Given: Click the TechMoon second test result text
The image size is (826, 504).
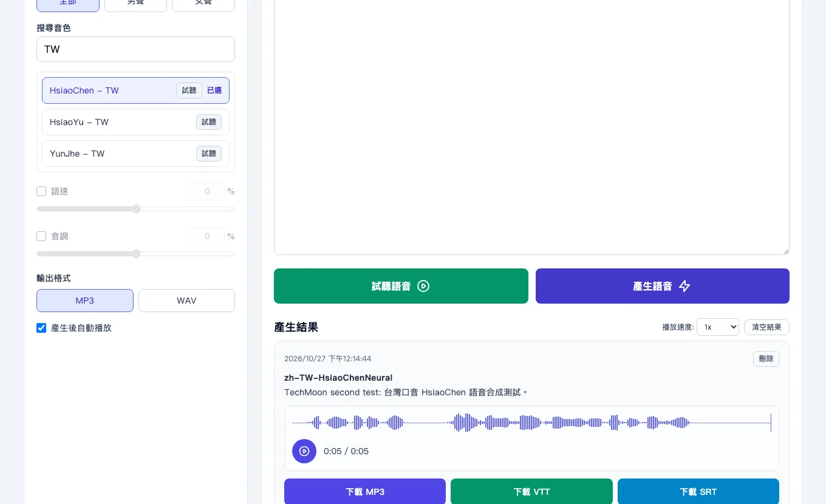Looking at the screenshot, I should tap(406, 392).
